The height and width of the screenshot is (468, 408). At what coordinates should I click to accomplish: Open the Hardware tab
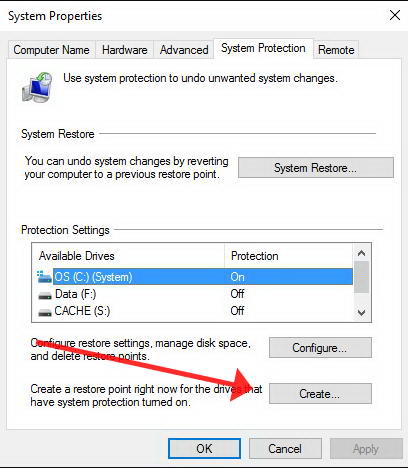[x=125, y=50]
